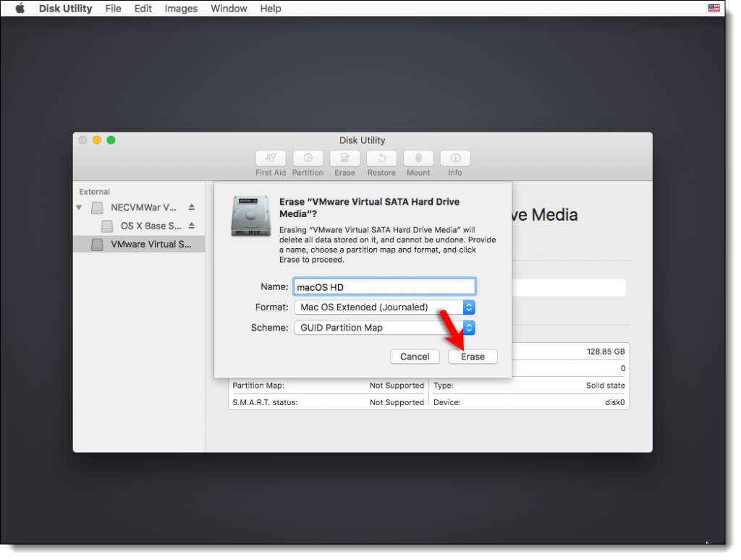Click the First Aid toolbar icon
This screenshot has height=560, width=741.
[x=271, y=158]
